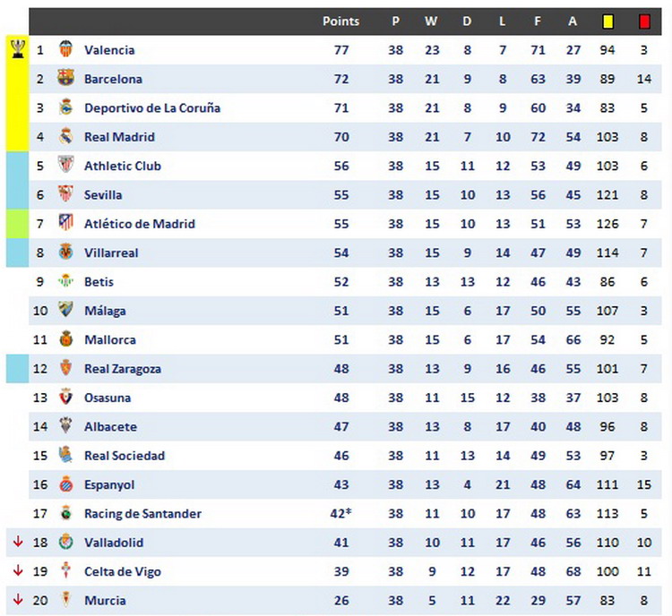672x616 pixels.
Task: Select the Racing de Santander team name
Action: coord(142,514)
